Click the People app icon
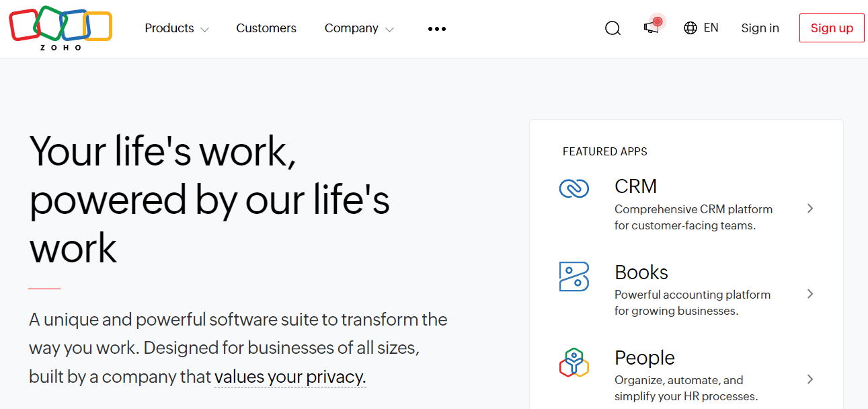868x409 pixels. [x=574, y=363]
